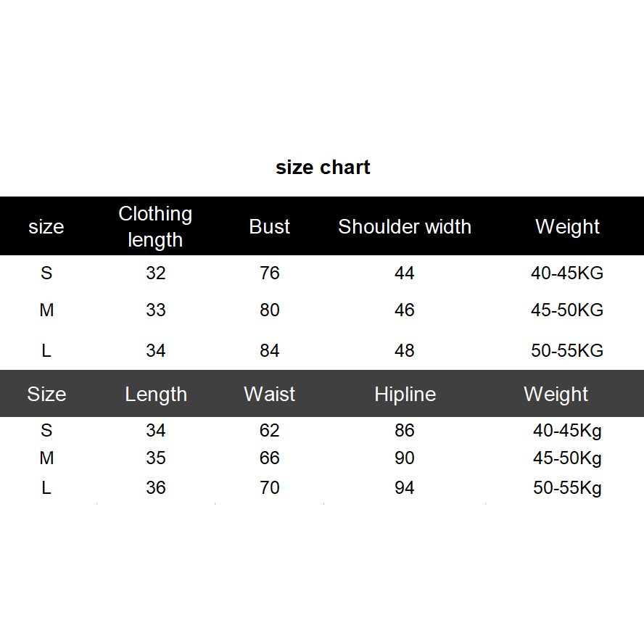
Task: Select the "Hipline" column header
Action: coord(405,395)
